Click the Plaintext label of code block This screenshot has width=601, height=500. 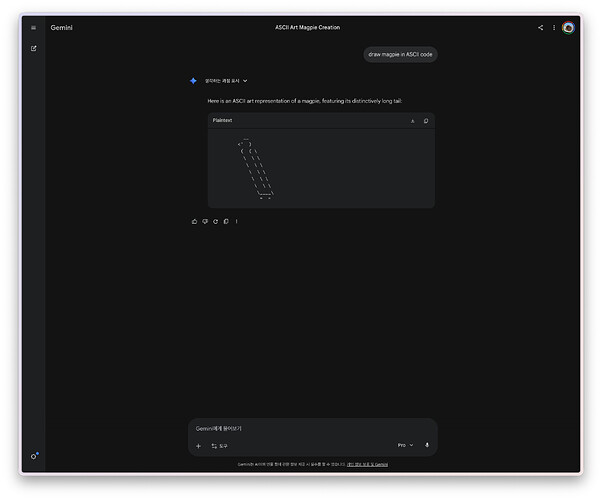point(222,120)
